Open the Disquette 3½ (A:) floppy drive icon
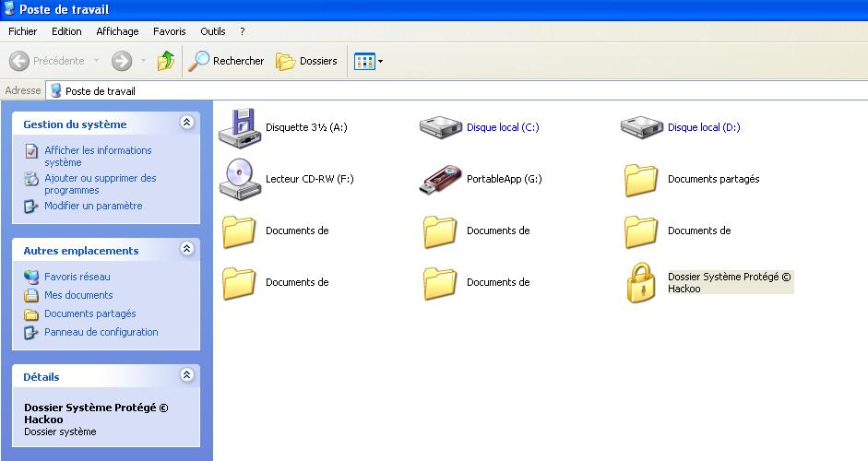Viewport: 868px width, 461px height. [x=240, y=127]
